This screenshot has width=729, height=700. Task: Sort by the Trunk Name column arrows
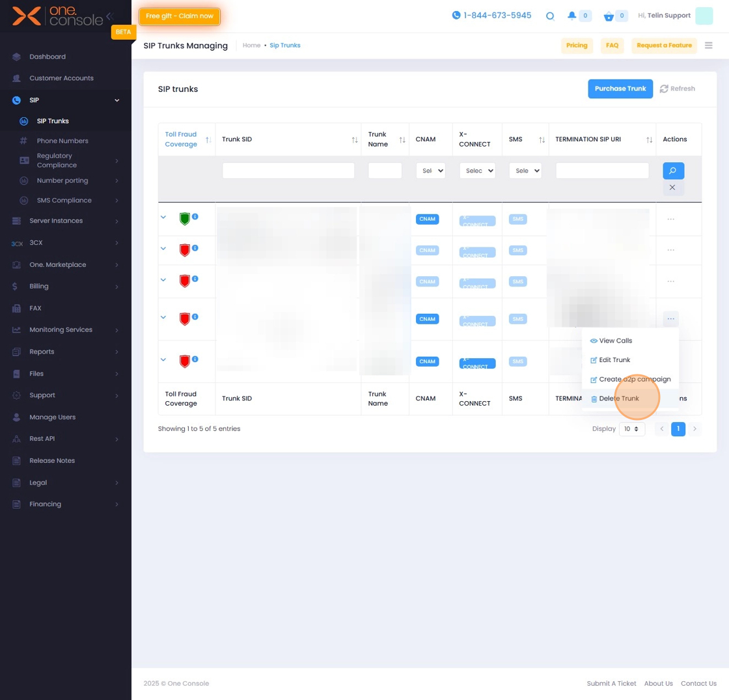click(402, 139)
